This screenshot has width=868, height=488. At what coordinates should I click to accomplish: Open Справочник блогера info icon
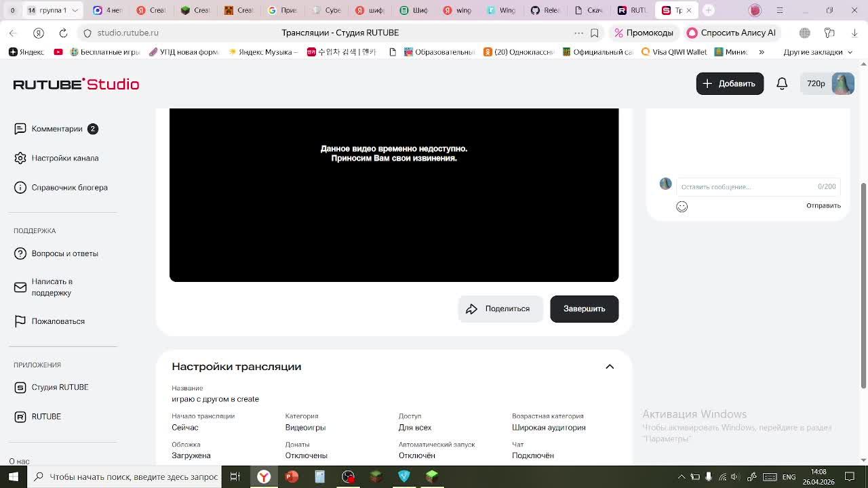click(x=20, y=188)
